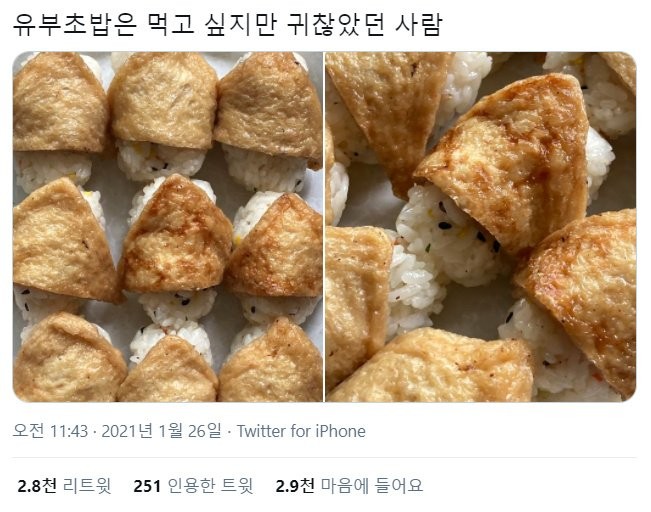Open the left inari sushi photo
The image size is (651, 512).
point(168,227)
